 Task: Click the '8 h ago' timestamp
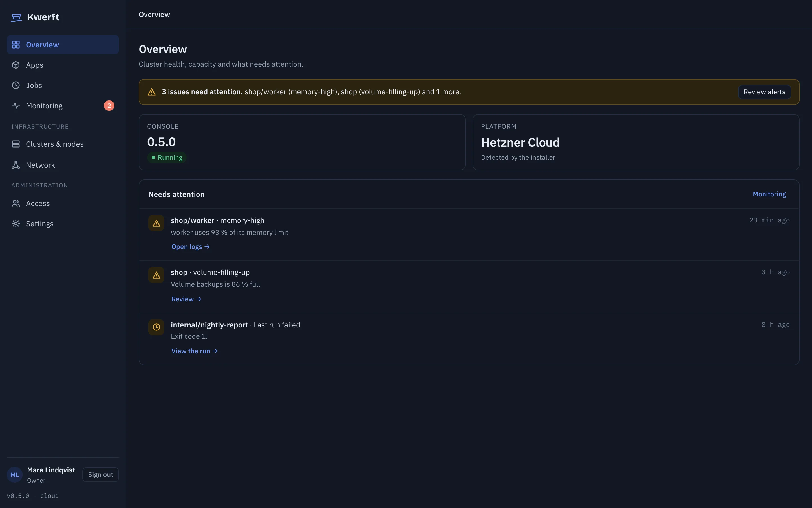[775, 325]
